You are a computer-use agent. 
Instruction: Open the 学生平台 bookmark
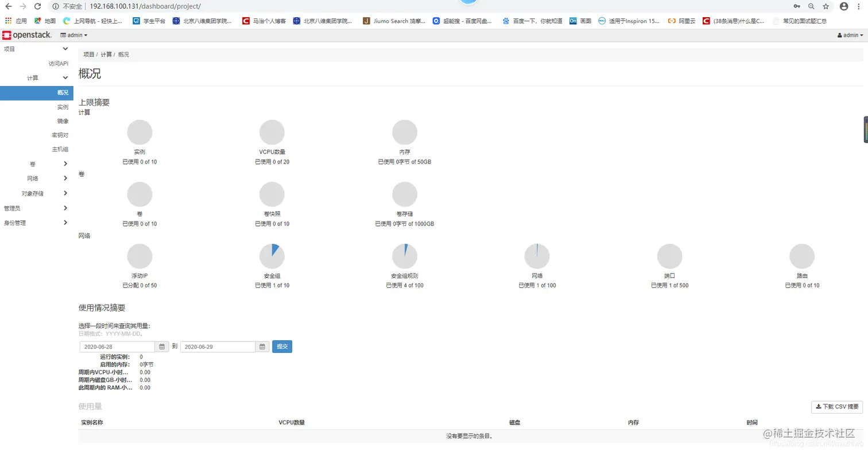(149, 21)
